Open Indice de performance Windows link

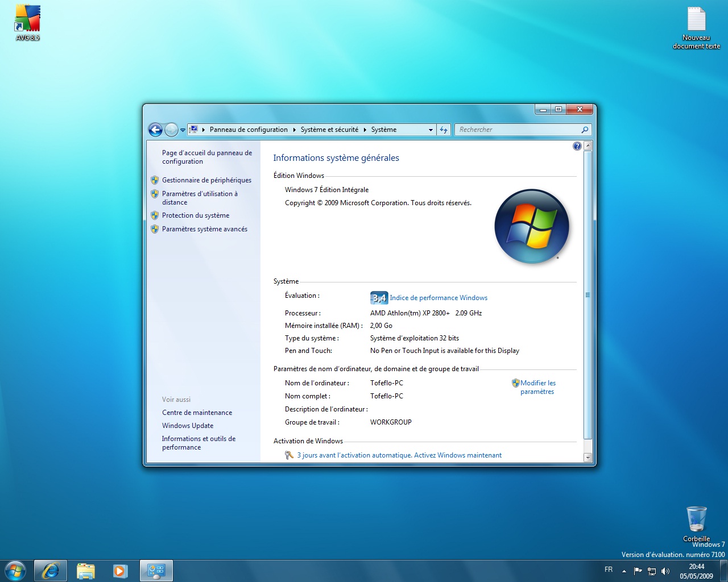439,298
